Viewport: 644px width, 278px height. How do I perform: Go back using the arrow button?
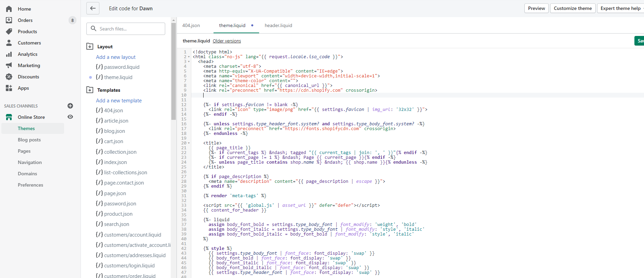93,8
